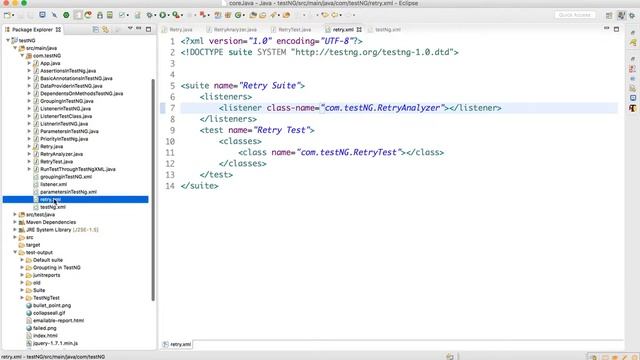Expand the RetryAnalyzer.java tree node
Viewport: 640px width, 360px height.
(29, 154)
